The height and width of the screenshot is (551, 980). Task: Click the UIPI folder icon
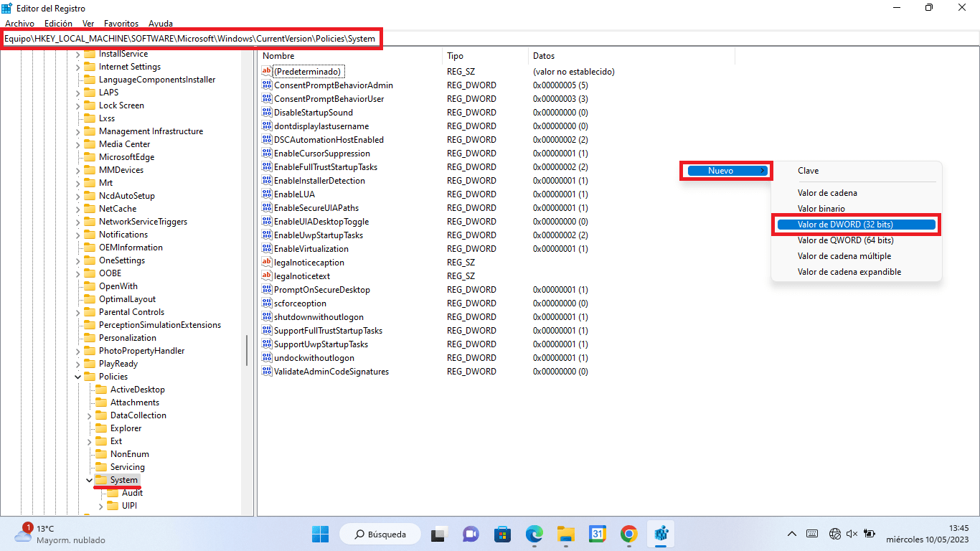tap(113, 506)
